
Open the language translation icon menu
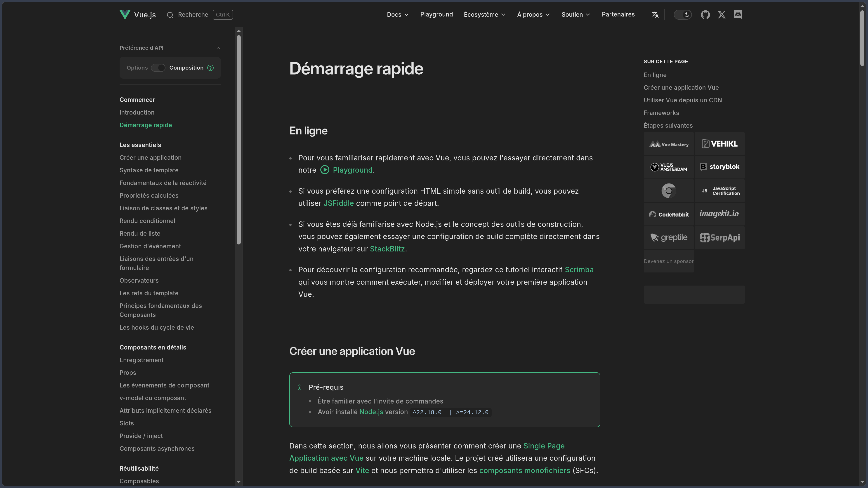(x=655, y=14)
